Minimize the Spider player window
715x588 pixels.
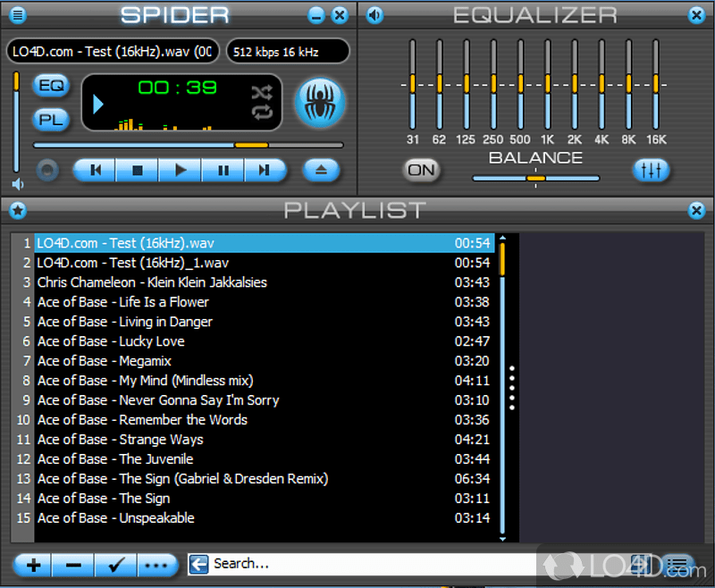[x=316, y=15]
